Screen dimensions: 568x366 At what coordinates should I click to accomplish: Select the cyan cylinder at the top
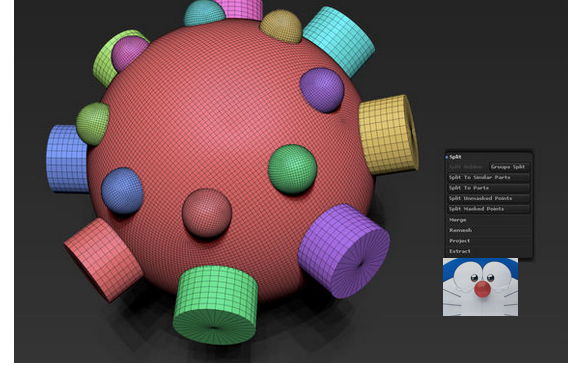pyautogui.click(x=339, y=41)
